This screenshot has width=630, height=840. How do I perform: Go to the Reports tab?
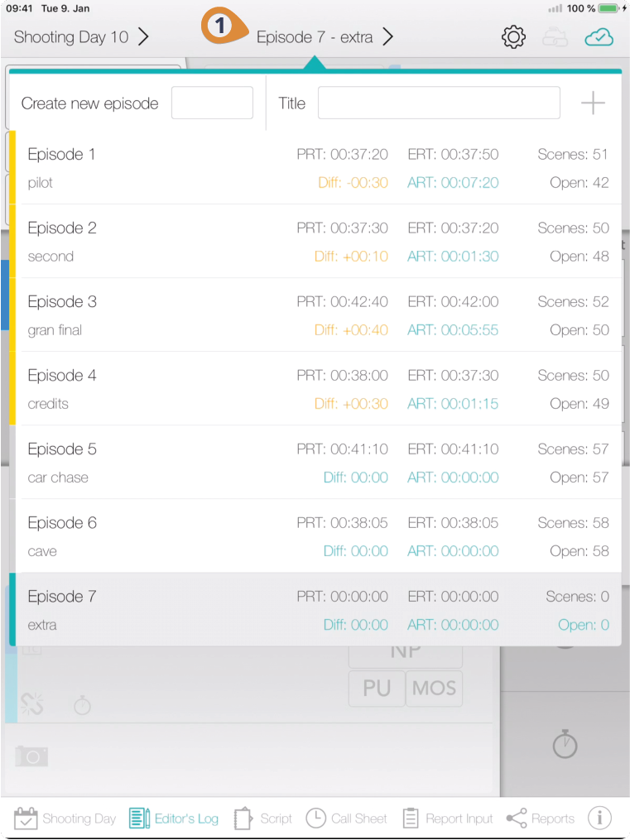(x=541, y=818)
